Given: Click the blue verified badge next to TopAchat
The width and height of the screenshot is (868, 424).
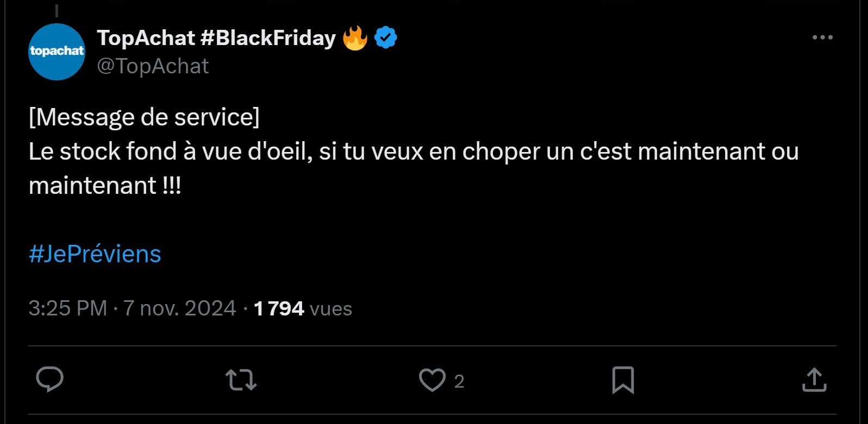Looking at the screenshot, I should (x=386, y=37).
